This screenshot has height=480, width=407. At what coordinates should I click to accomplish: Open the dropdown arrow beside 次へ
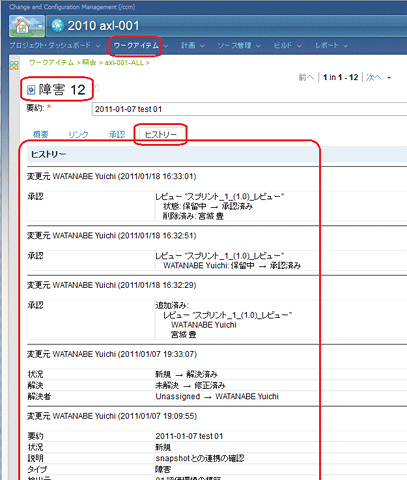pos(389,78)
